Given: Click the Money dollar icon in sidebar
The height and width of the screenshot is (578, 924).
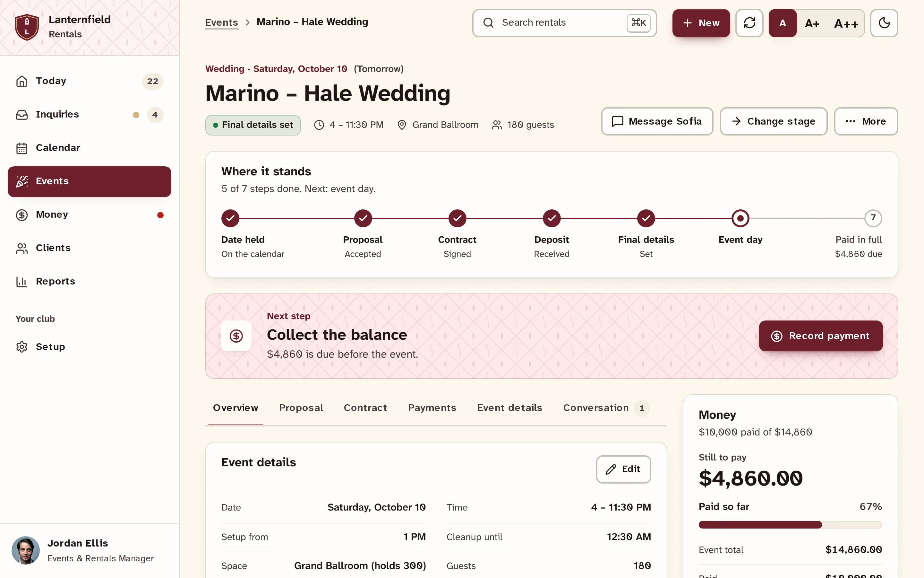Looking at the screenshot, I should (22, 215).
